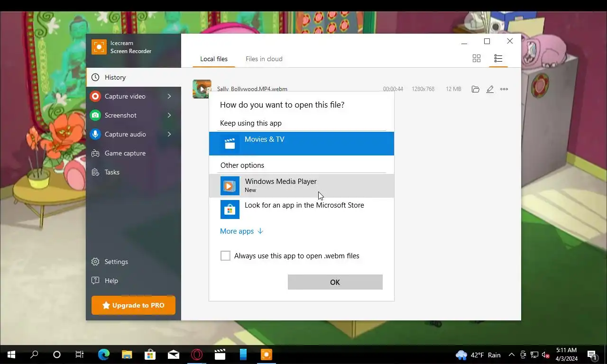Screen dimensions: 607x364
Task: Check Always use this app for .webm
Action: click(226, 256)
